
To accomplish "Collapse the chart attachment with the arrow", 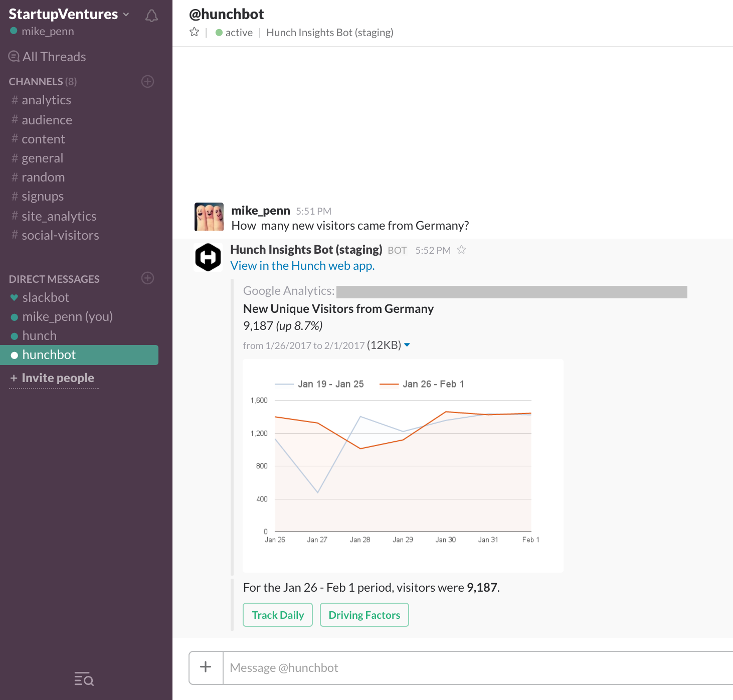I will 407,345.
